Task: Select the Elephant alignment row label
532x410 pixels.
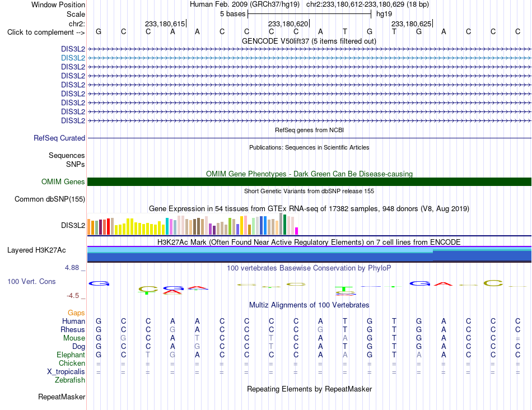Action: pyautogui.click(x=71, y=355)
